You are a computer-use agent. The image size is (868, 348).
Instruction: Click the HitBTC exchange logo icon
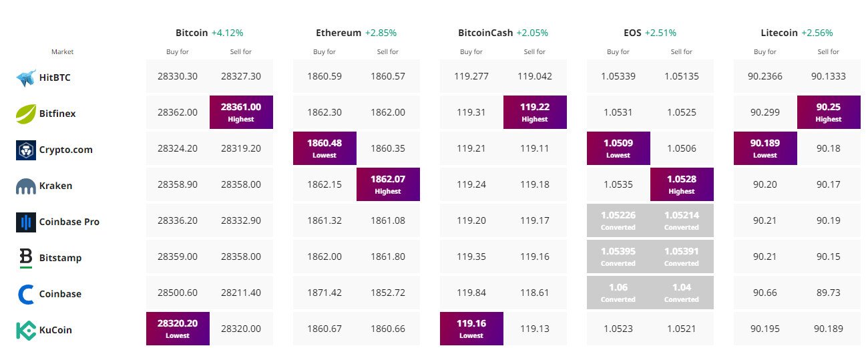[x=25, y=77]
